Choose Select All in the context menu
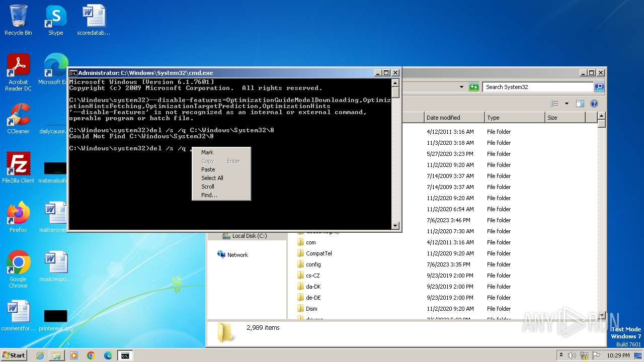Screen dimensions: 644x362 point(221,178)
